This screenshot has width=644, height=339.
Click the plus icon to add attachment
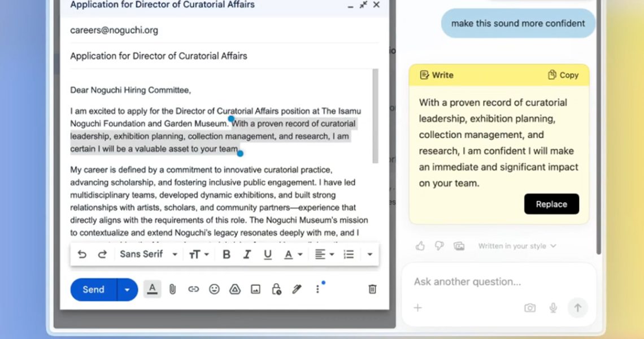click(x=417, y=308)
